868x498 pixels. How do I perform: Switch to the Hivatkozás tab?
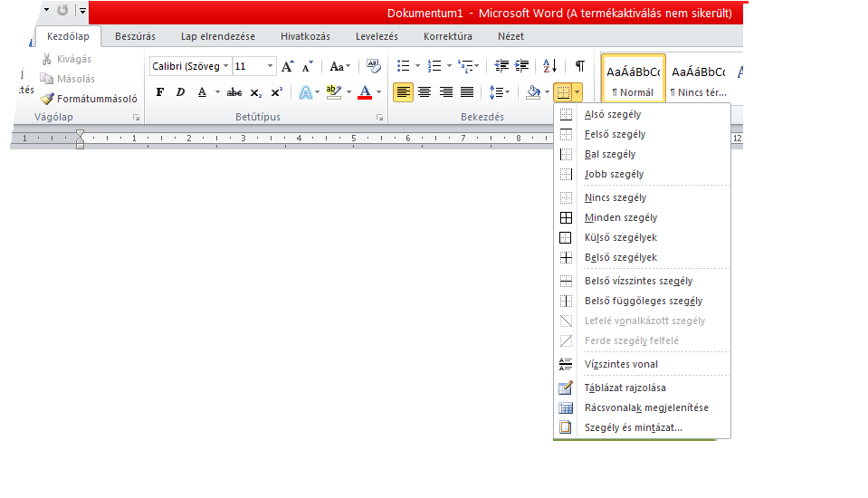pyautogui.click(x=305, y=36)
